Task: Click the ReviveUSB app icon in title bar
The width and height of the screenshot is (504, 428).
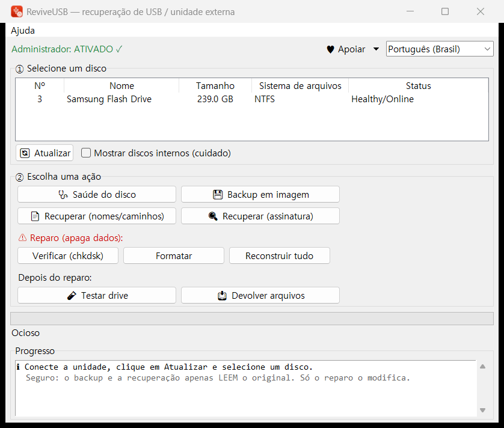Action: [17, 11]
